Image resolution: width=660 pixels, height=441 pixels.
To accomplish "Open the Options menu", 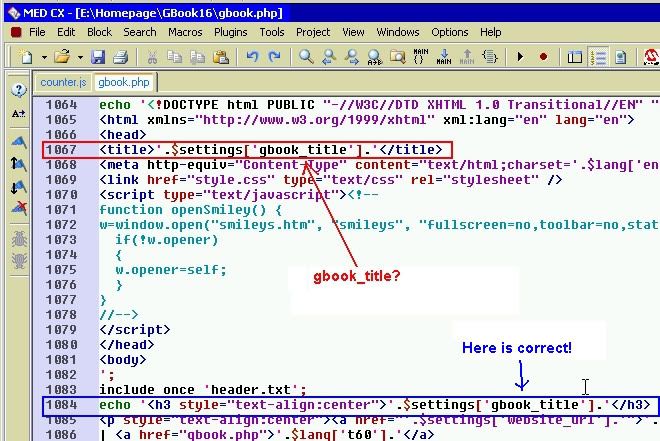I will [450, 32].
